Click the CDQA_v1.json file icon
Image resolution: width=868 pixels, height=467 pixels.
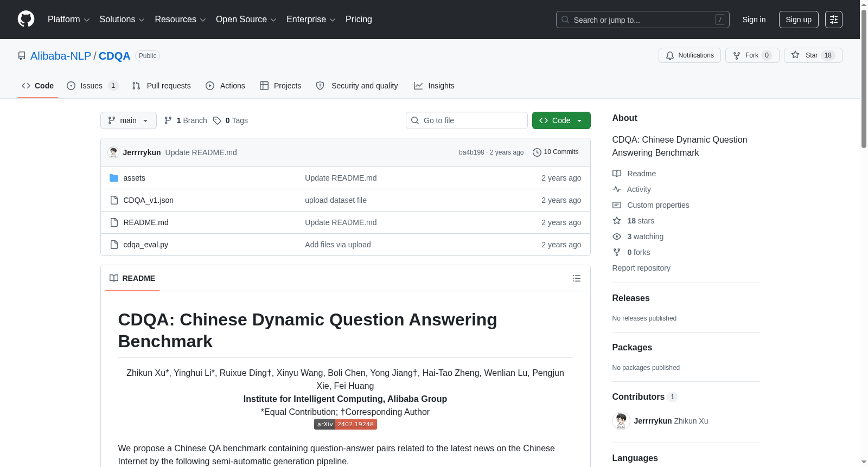[114, 200]
